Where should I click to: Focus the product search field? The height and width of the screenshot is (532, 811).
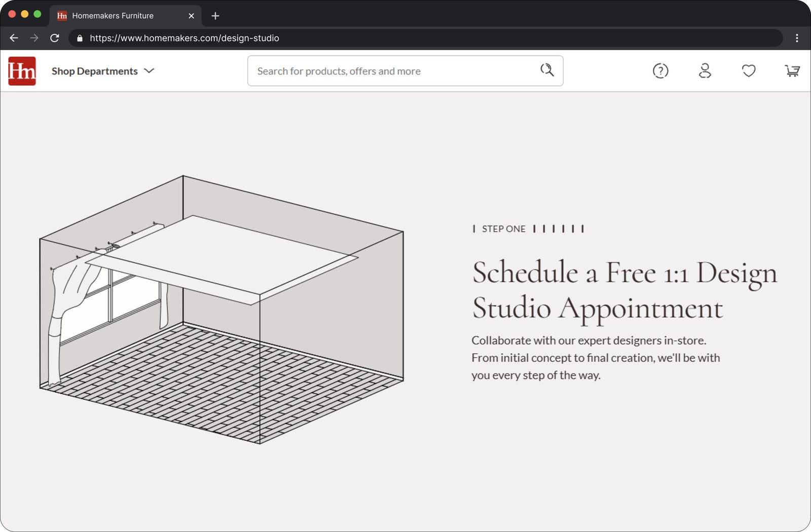point(395,71)
